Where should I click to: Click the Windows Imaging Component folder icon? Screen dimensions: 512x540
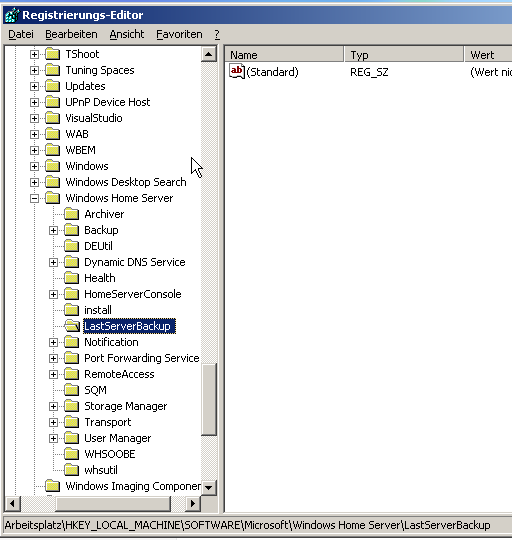tap(53, 486)
